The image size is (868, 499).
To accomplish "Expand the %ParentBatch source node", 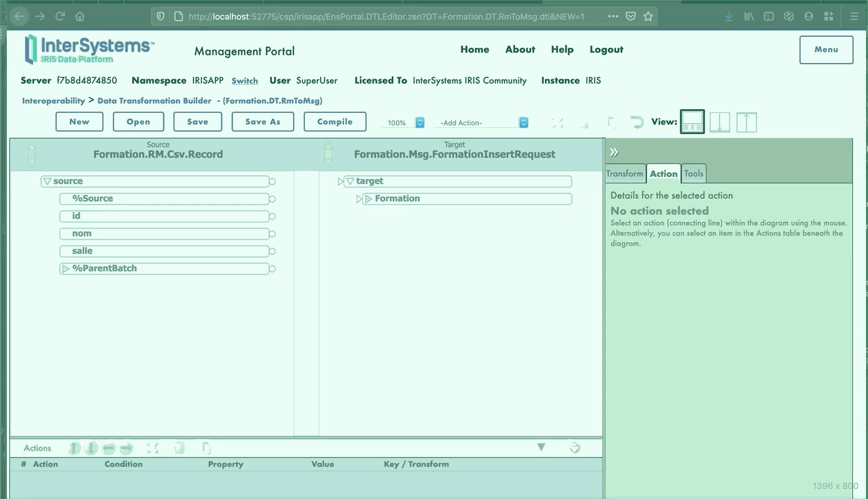I will pos(65,269).
